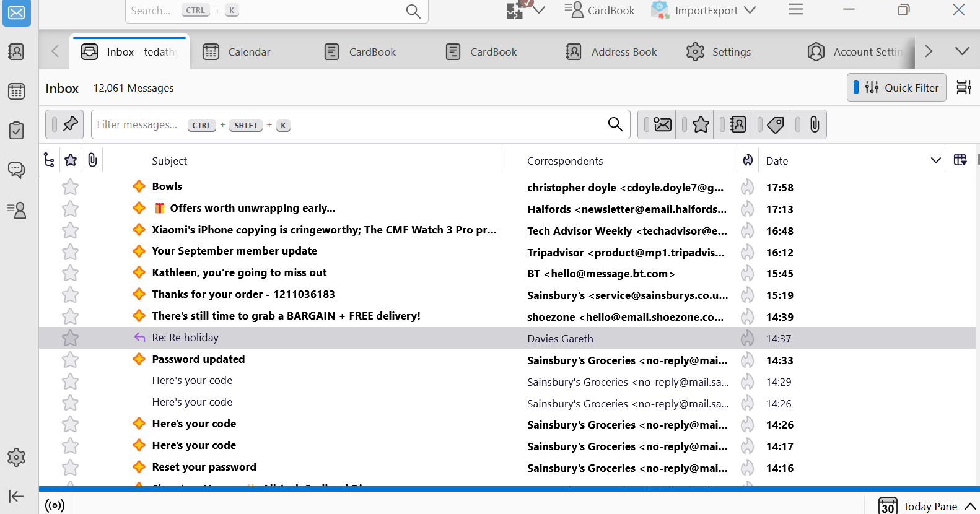Click the thread column header icon
Viewport: 980px width, 514px height.
pos(50,160)
